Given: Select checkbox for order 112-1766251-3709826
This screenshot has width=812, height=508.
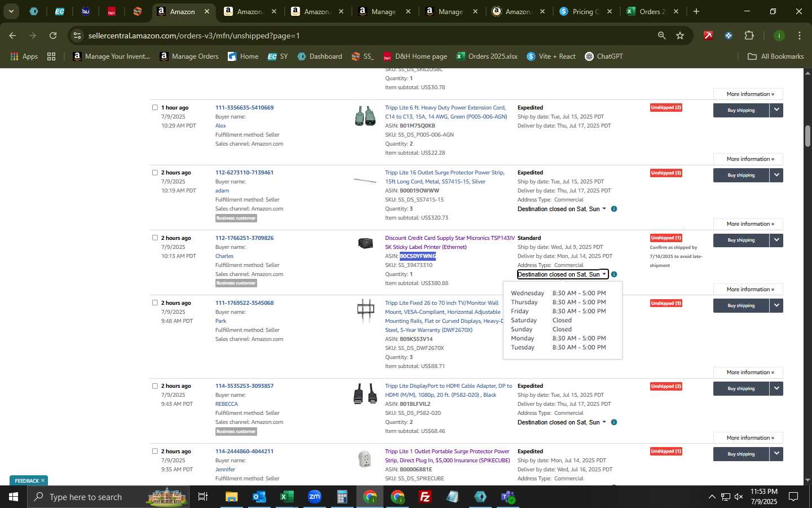Looking at the screenshot, I should pos(155,238).
